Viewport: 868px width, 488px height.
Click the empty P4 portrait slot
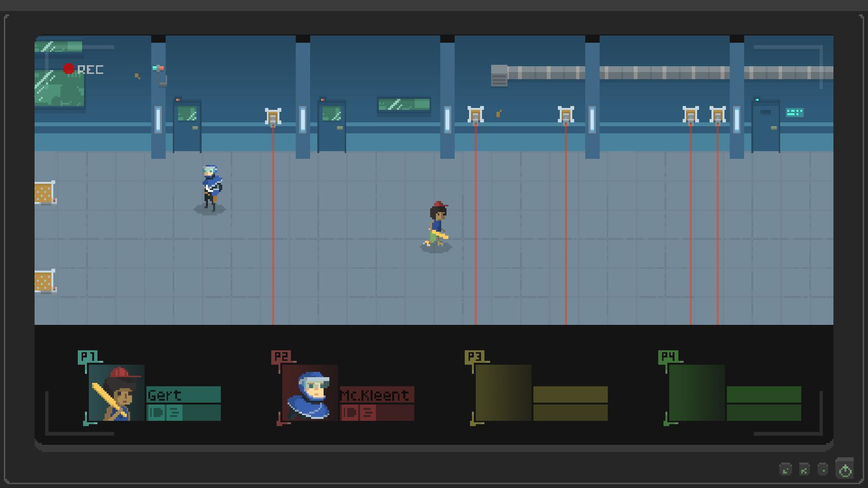[x=697, y=393]
